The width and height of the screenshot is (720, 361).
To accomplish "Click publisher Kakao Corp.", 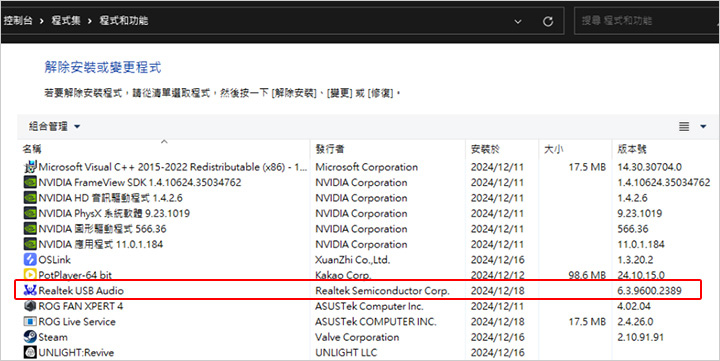I will click(x=343, y=275).
